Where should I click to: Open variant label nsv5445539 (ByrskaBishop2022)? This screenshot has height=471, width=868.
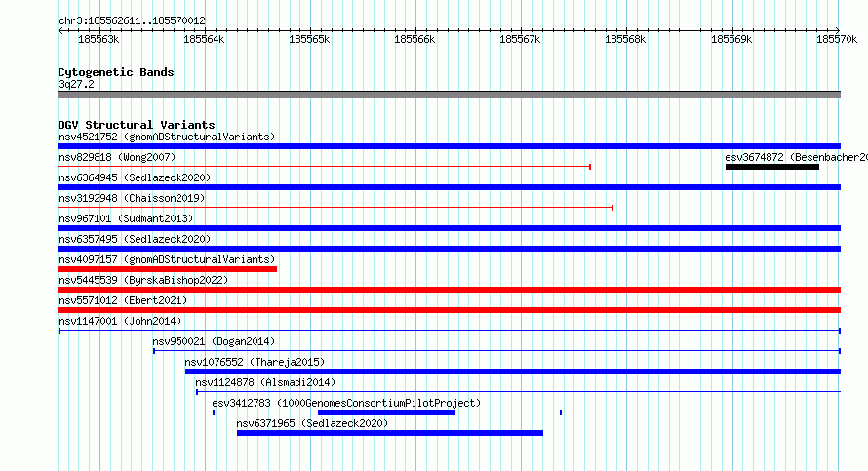143,280
